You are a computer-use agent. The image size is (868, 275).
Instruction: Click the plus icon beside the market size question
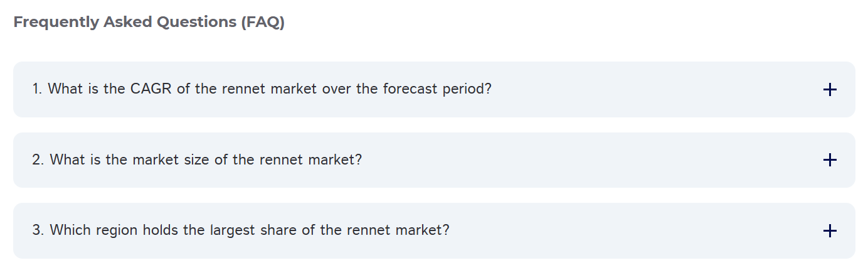(x=829, y=160)
